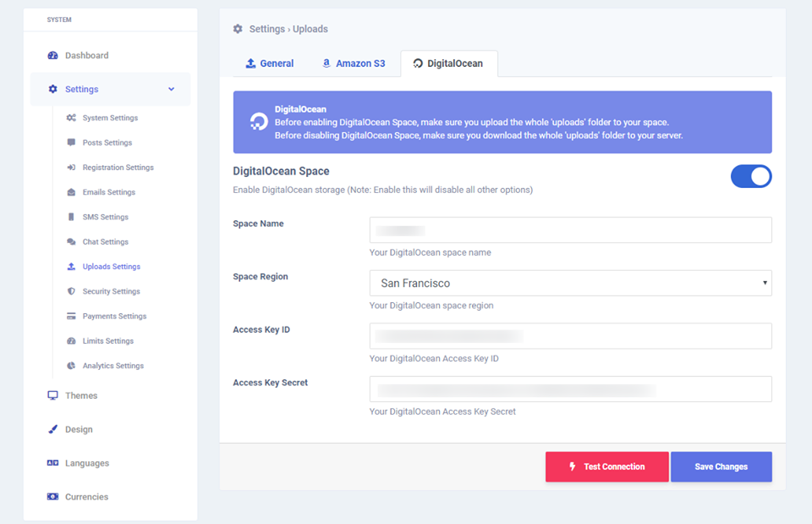This screenshot has width=812, height=524.
Task: Click the SMS Settings phone icon
Action: 71,218
